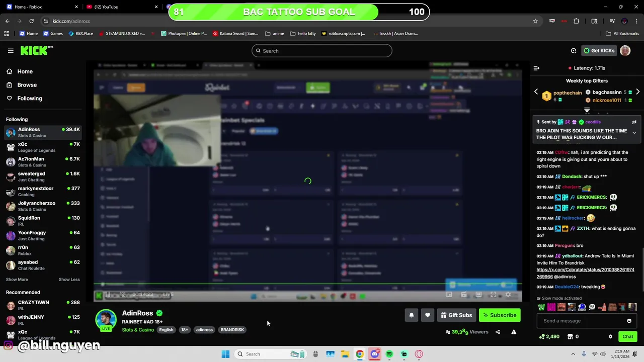Click the KICK logo
This screenshot has height=362, width=644.
(x=36, y=51)
